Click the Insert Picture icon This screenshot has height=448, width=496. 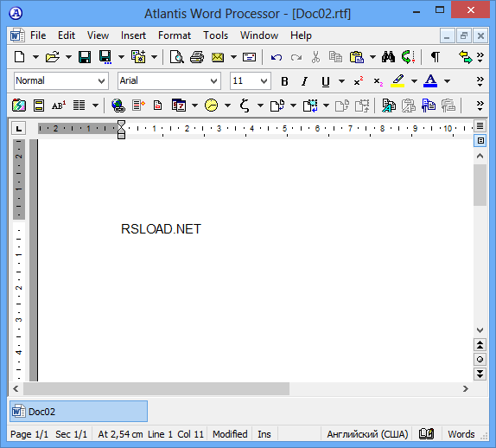19,106
